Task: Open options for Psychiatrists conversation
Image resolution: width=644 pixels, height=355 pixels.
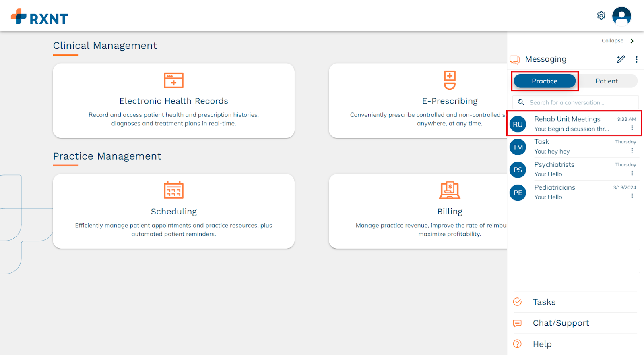Action: coord(632,173)
